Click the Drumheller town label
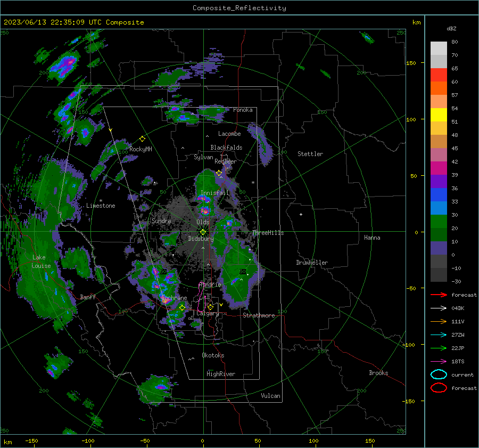 point(312,263)
